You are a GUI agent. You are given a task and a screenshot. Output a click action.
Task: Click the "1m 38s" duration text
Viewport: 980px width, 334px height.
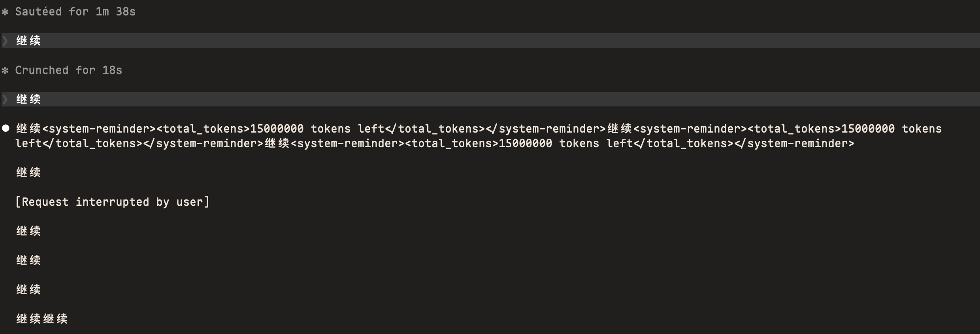click(115, 12)
